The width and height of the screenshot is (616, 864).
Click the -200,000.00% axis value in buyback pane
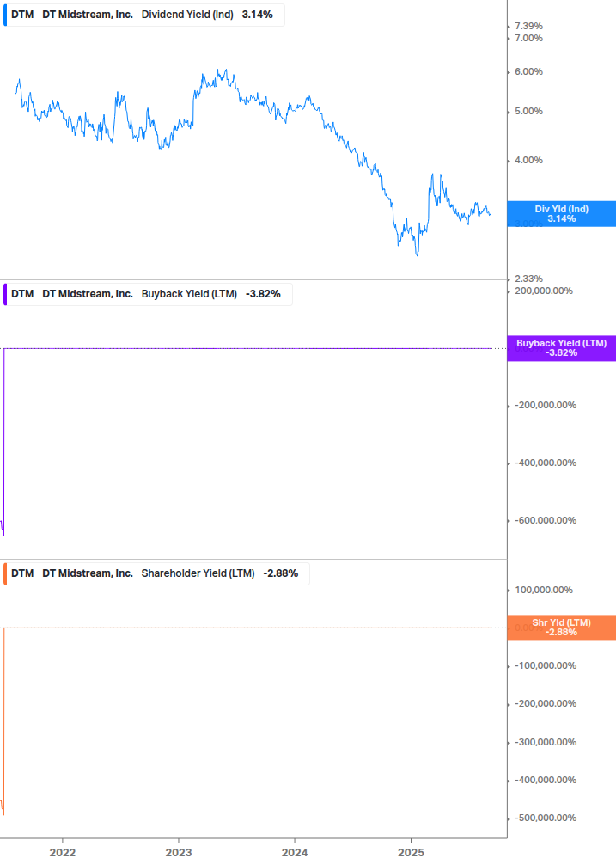tap(546, 406)
